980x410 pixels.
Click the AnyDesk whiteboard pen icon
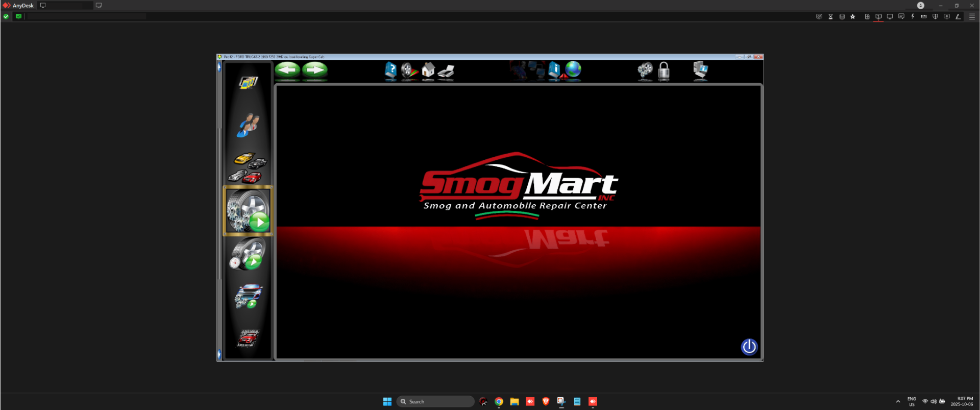pos(958,16)
